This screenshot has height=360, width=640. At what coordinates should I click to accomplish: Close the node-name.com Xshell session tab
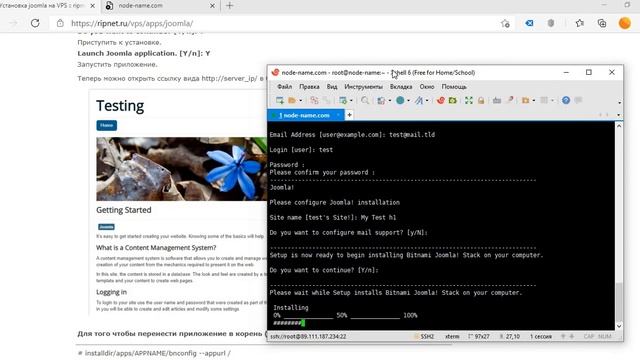click(338, 116)
